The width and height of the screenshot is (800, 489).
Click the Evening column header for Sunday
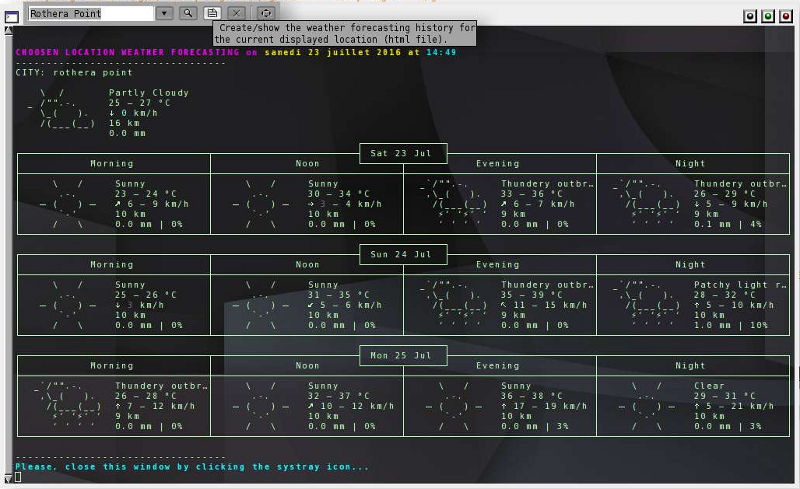tap(498, 265)
